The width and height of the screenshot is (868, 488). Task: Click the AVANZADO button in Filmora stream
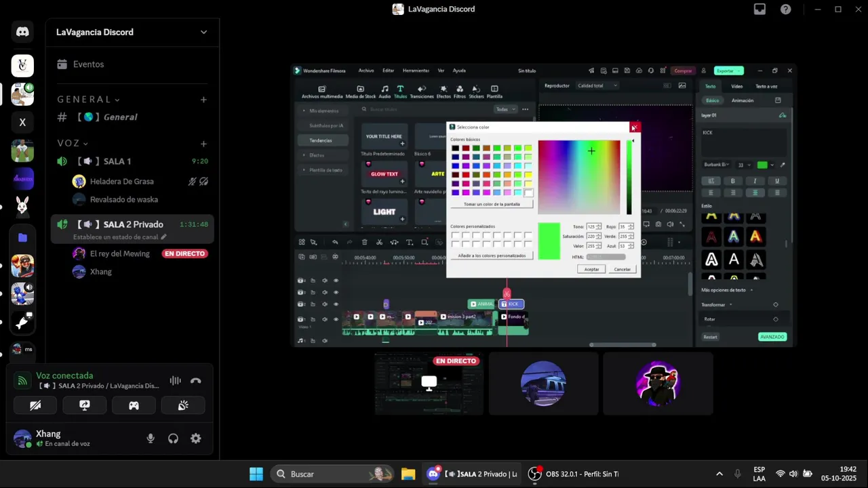[x=772, y=337]
